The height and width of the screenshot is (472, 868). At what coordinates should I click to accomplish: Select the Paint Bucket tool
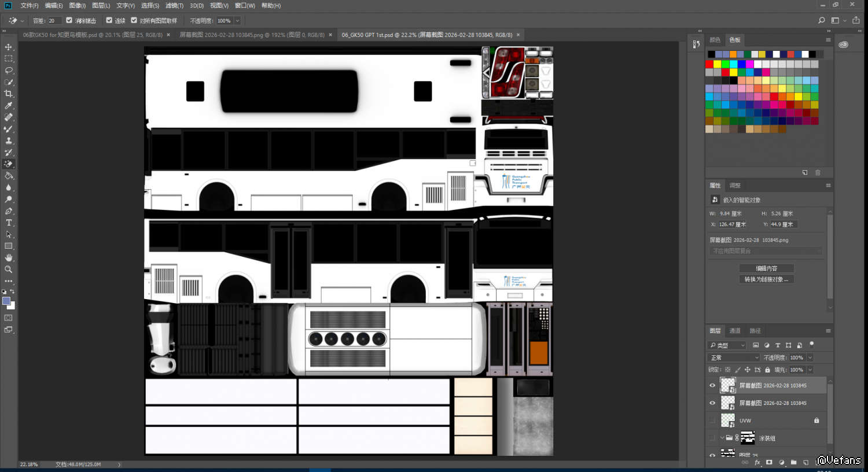click(9, 176)
